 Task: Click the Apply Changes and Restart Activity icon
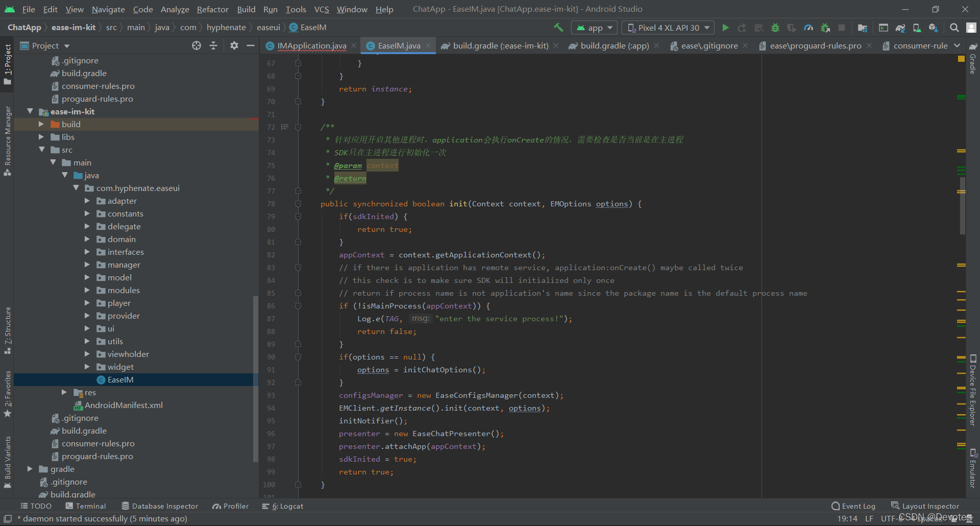(x=742, y=28)
